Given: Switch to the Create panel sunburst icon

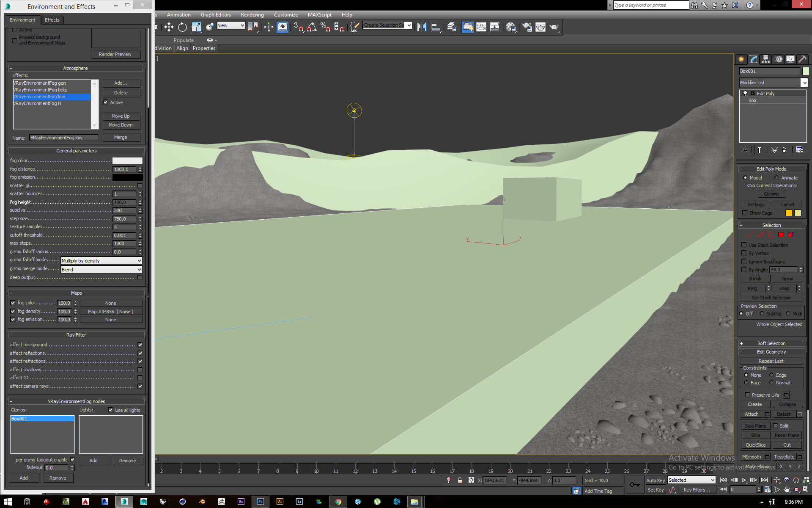Looking at the screenshot, I should [741, 59].
